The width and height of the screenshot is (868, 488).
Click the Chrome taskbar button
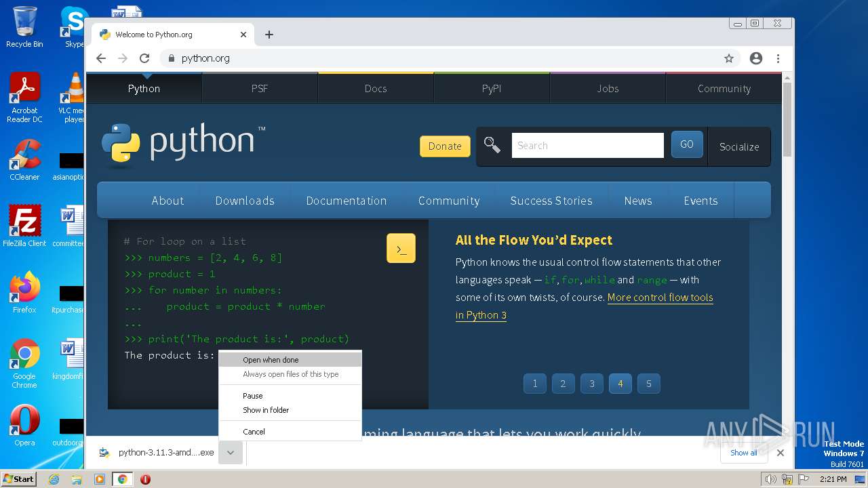(122, 479)
